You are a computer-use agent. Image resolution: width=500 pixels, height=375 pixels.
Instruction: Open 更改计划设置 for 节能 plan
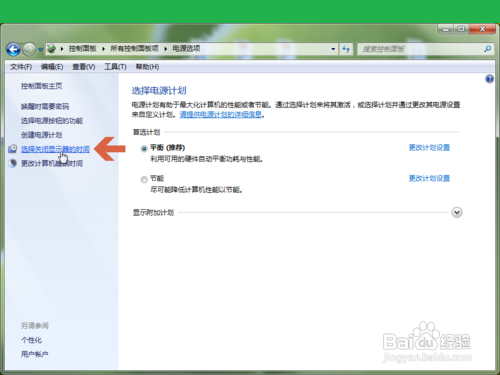coord(429,178)
